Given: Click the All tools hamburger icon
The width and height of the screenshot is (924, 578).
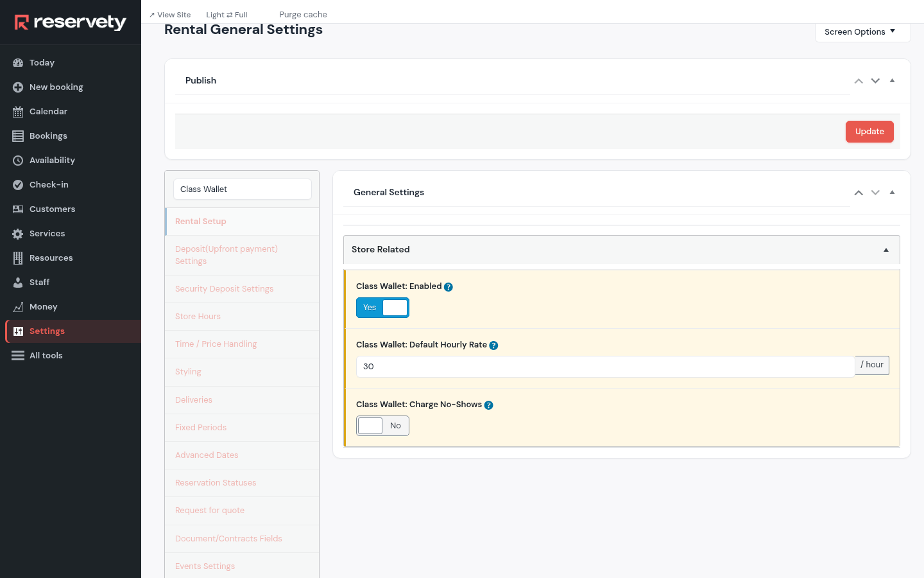Looking at the screenshot, I should click(18, 356).
